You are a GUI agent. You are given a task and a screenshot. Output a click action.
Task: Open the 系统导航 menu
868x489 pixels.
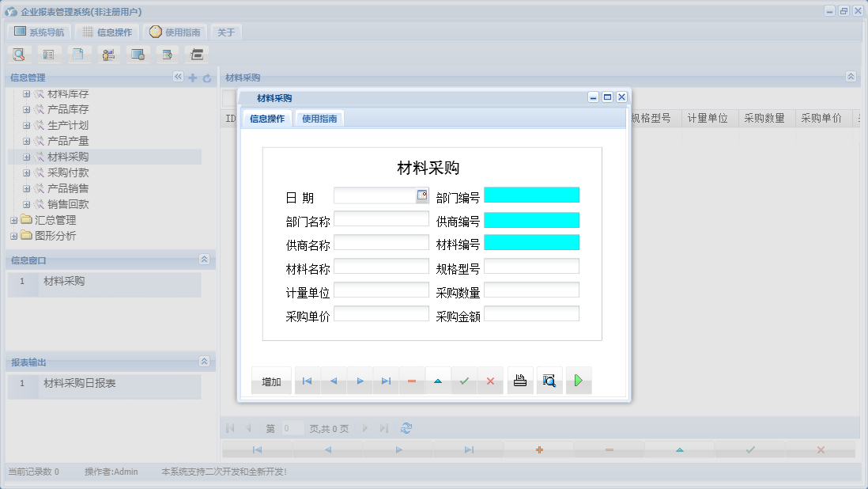(x=40, y=32)
